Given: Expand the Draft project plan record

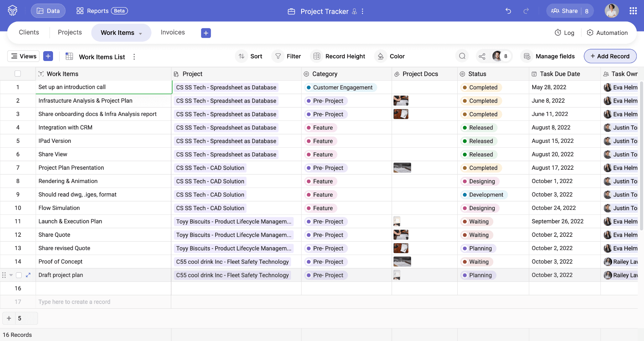Looking at the screenshot, I should (x=28, y=275).
